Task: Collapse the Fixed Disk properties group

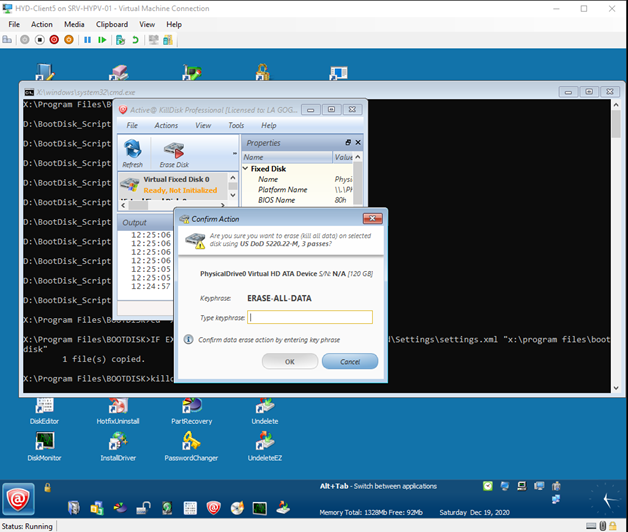Action: click(246, 169)
